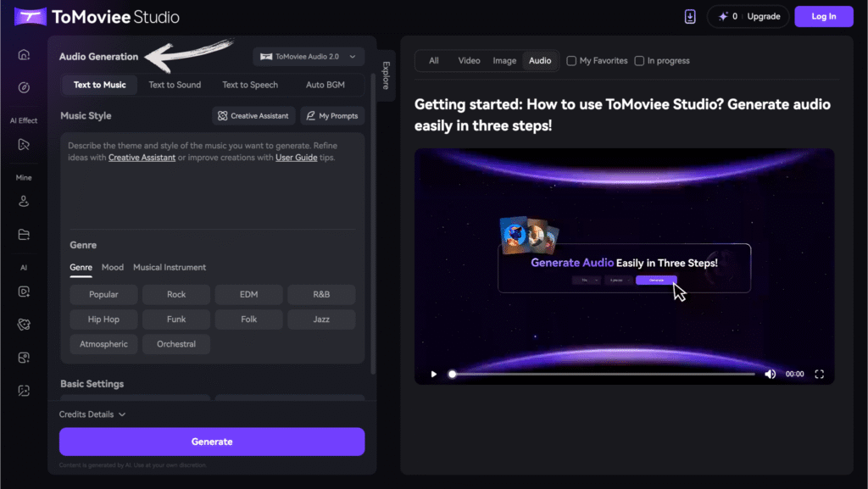Screen dimensions: 868x489
Task: Mute the video with the speaker icon
Action: pyautogui.click(x=770, y=374)
